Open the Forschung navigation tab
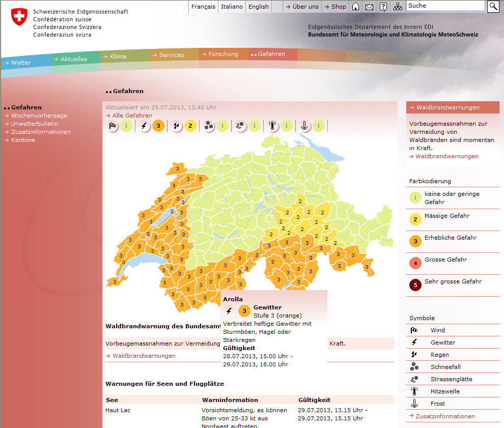 click(x=223, y=54)
